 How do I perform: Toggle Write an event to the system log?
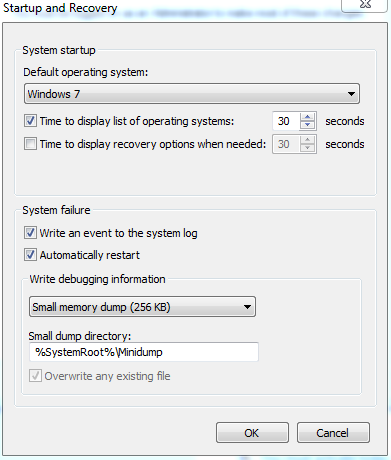pos(30,233)
